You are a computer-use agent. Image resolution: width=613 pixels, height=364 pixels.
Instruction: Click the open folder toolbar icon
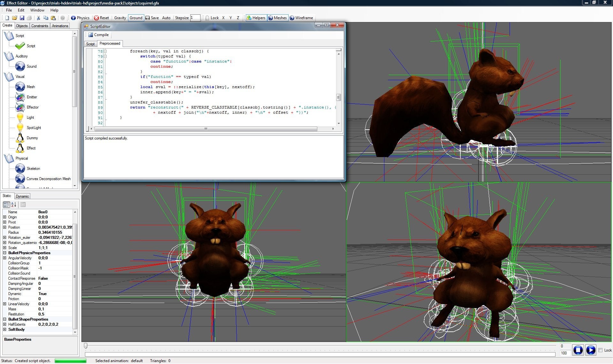click(14, 18)
